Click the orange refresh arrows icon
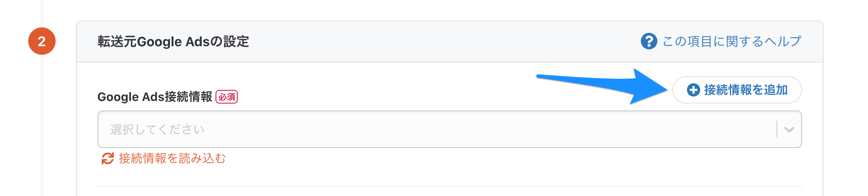Image resolution: width=868 pixels, height=196 pixels. (x=107, y=159)
